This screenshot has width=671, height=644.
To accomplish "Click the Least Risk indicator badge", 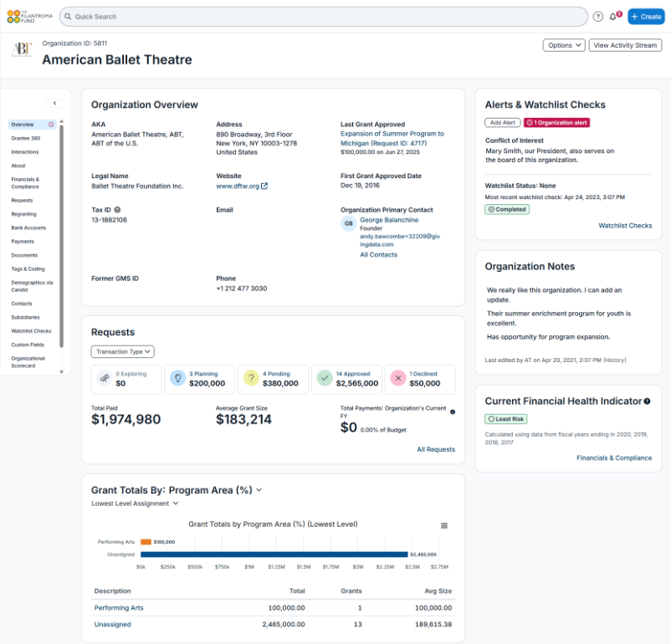I will click(x=506, y=419).
